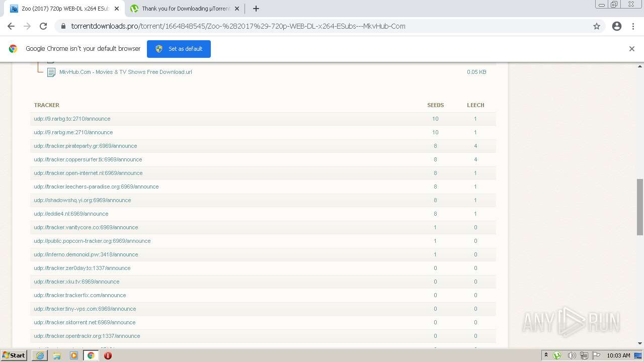Click the 0.05 KB file size
The width and height of the screenshot is (644, 362).
[x=476, y=72]
